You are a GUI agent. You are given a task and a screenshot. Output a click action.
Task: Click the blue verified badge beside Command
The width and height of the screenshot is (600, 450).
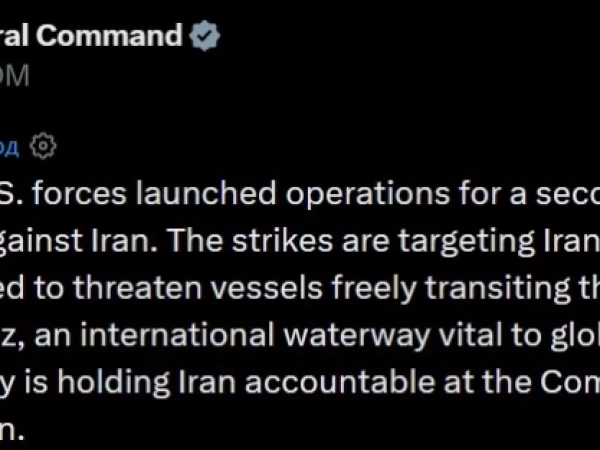(x=205, y=36)
